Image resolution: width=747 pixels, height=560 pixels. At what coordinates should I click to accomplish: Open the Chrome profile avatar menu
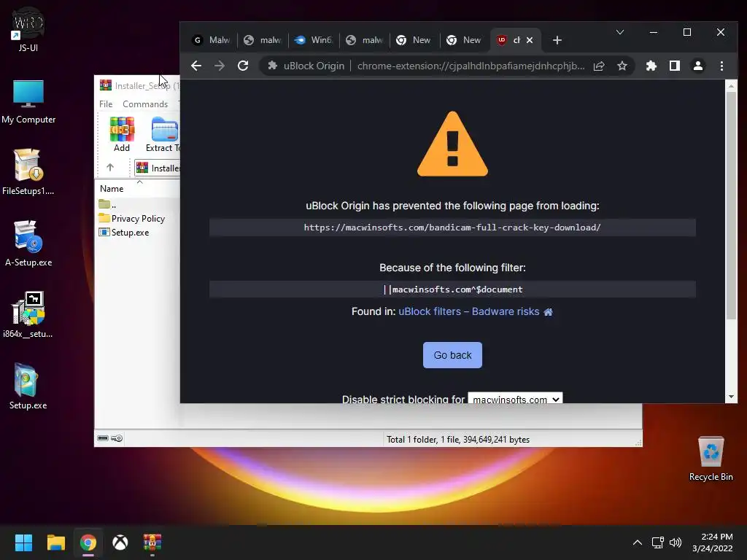[698, 66]
